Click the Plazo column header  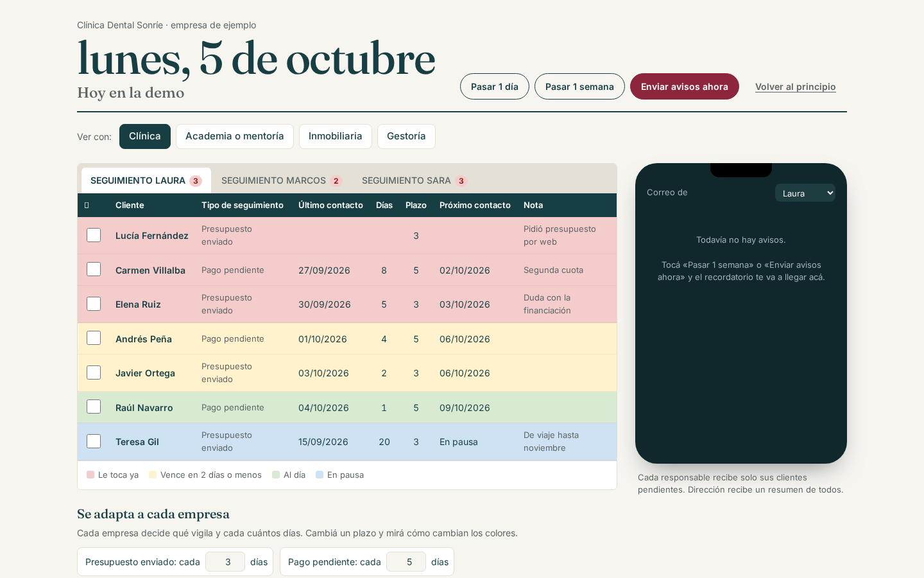416,205
